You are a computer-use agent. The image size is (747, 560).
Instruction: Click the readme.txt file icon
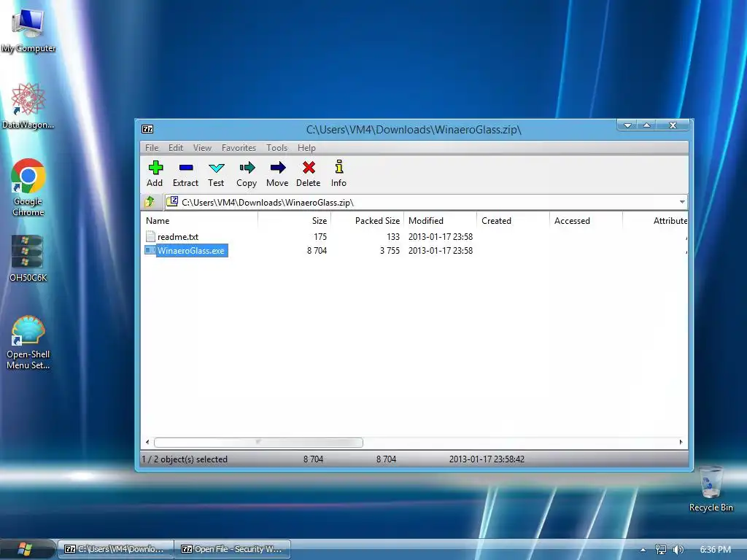coord(150,236)
